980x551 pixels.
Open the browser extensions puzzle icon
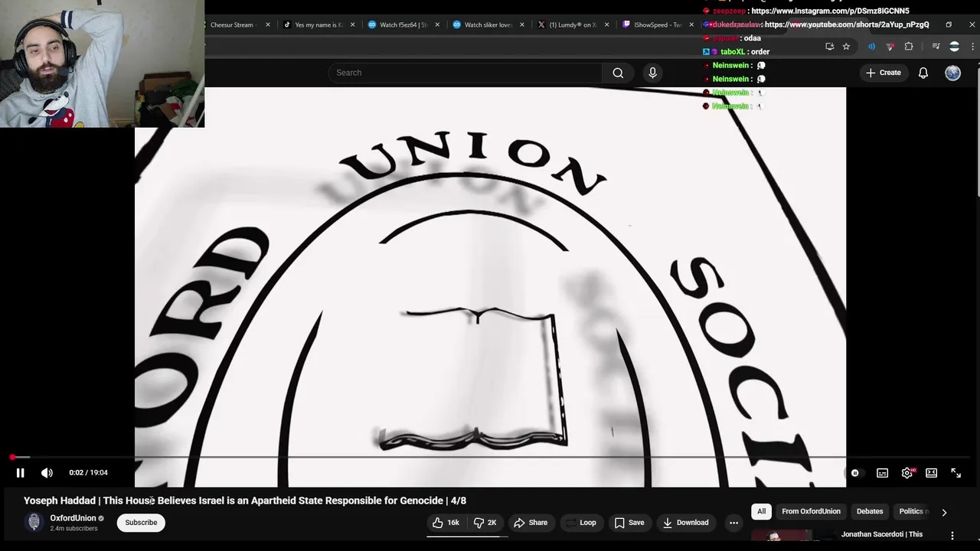909,47
